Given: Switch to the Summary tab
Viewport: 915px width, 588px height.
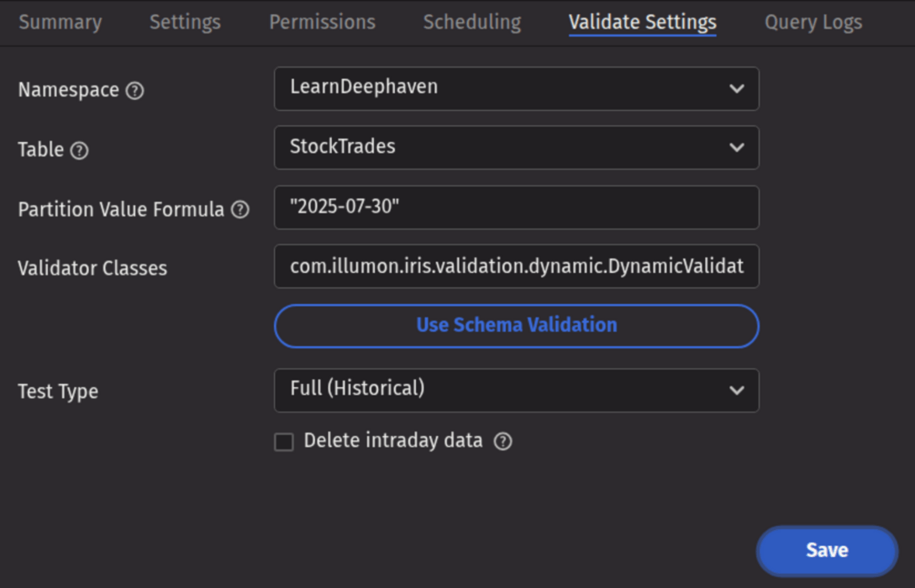Looking at the screenshot, I should coord(60,23).
